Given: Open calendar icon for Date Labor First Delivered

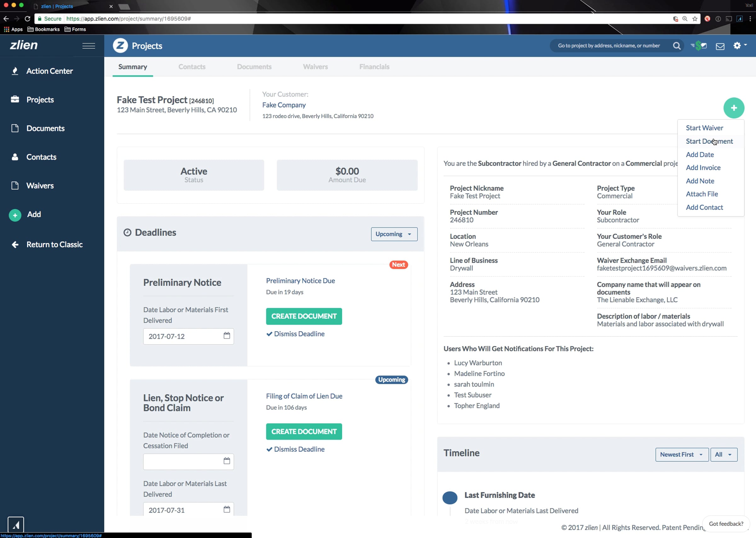Looking at the screenshot, I should pyautogui.click(x=227, y=336).
